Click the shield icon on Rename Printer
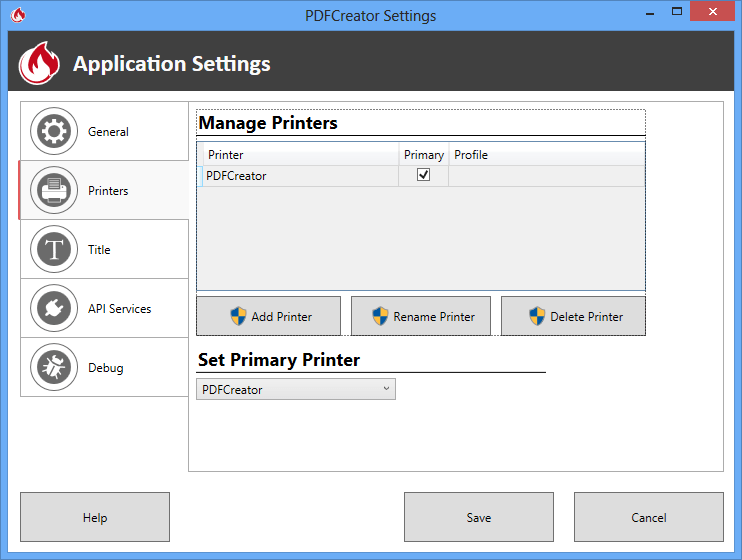Screen dimensions: 742x560 point(380,316)
